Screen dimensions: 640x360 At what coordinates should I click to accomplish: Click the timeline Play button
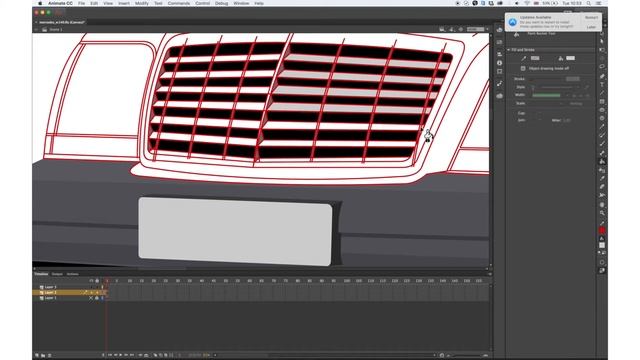point(120,355)
